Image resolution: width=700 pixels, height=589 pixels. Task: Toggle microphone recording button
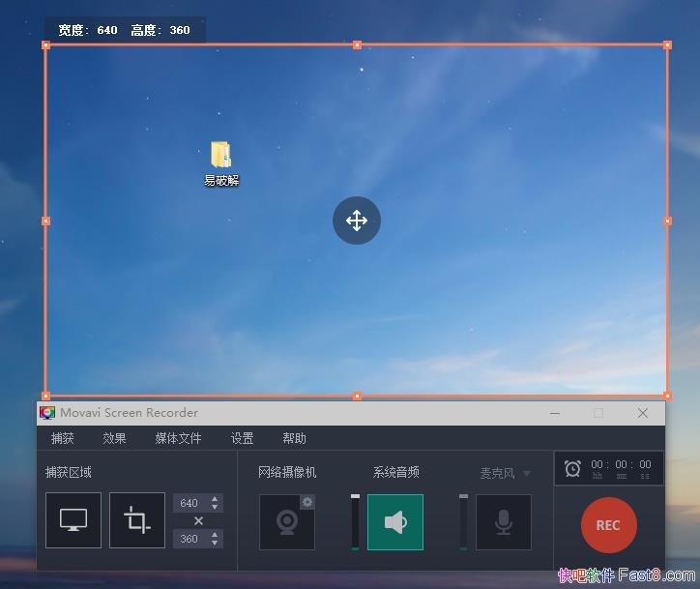tap(504, 522)
